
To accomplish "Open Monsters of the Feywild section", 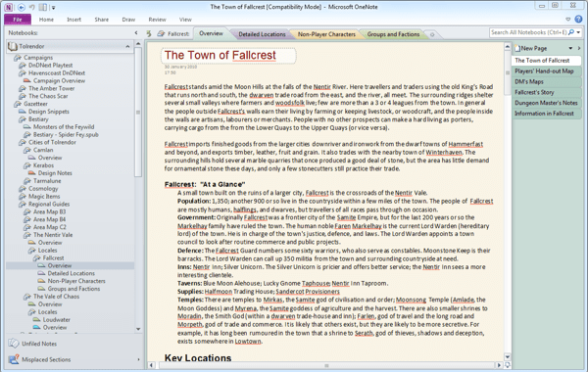I will pyautogui.click(x=64, y=126).
